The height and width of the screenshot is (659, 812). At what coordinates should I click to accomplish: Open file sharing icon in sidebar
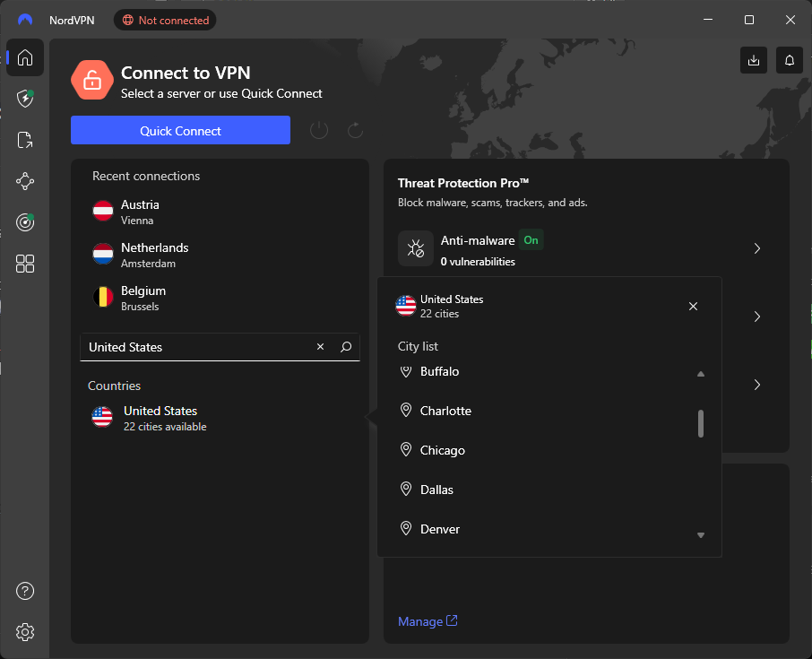(x=25, y=140)
